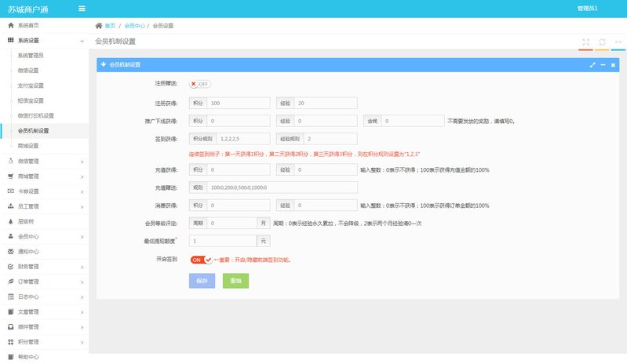Expand the 微信管理 sidebar menu
Screen dimensions: 627x364
pyautogui.click(x=44, y=162)
